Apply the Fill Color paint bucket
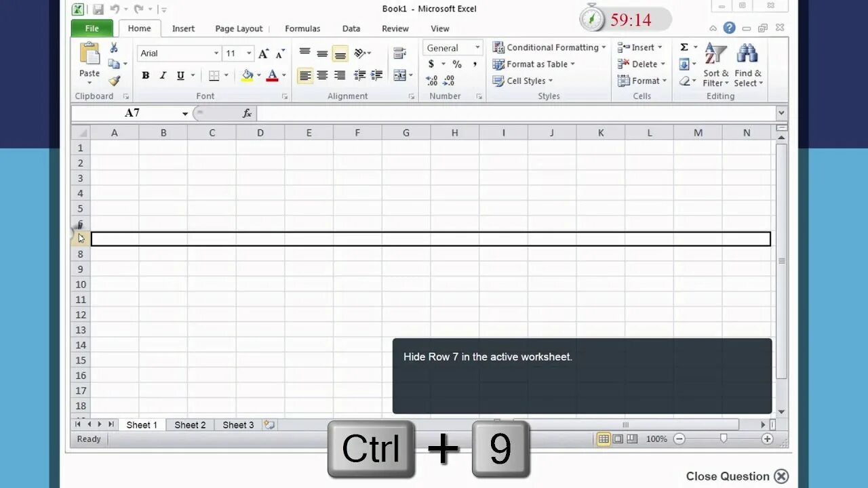Screen dimensions: 868x488 248,75
